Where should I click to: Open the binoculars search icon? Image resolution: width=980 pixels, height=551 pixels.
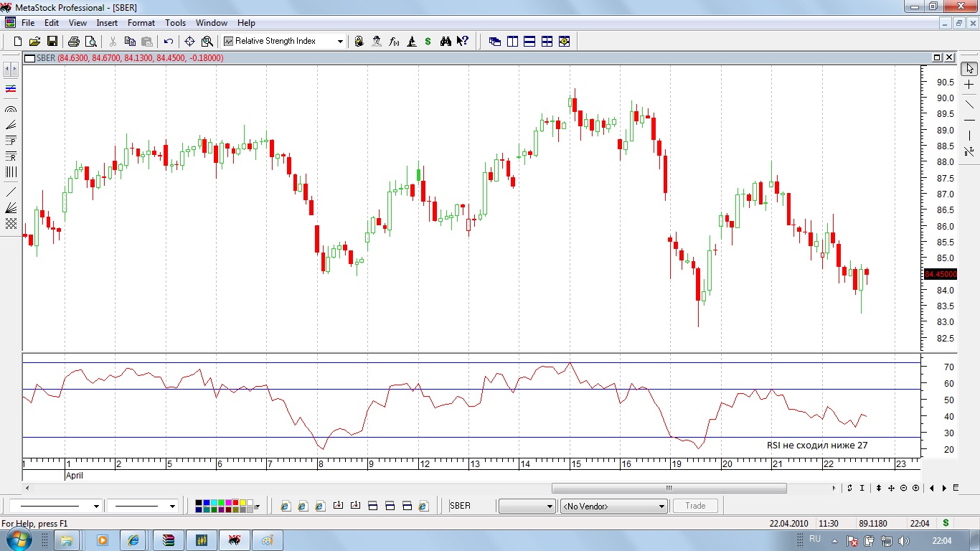(446, 42)
